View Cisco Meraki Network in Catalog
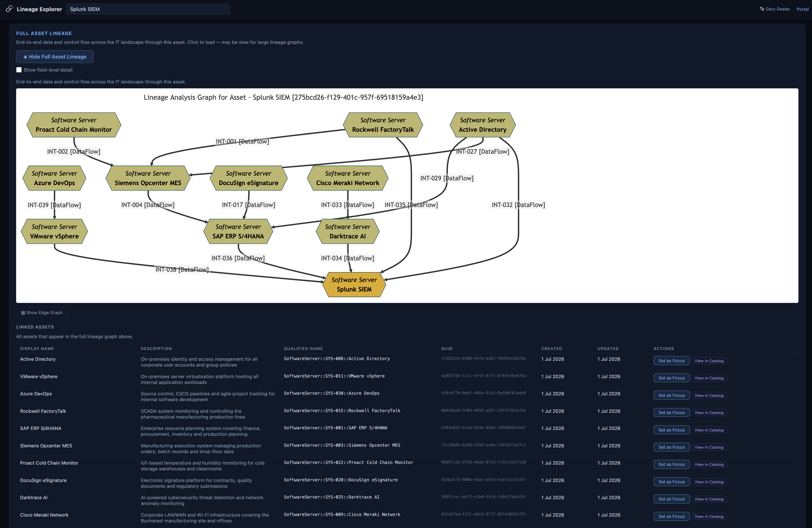The image size is (812, 528). coord(709,516)
